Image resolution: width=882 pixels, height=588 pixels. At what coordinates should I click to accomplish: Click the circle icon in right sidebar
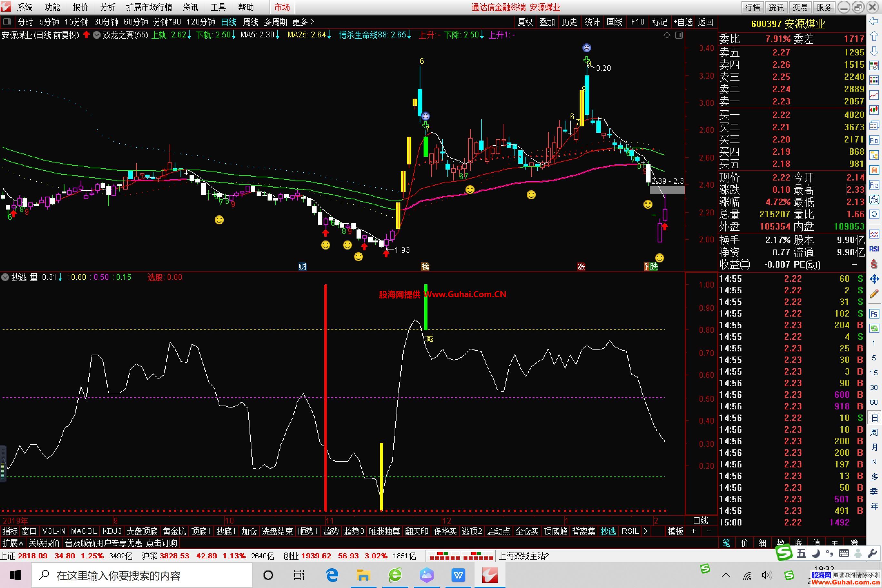tap(874, 214)
